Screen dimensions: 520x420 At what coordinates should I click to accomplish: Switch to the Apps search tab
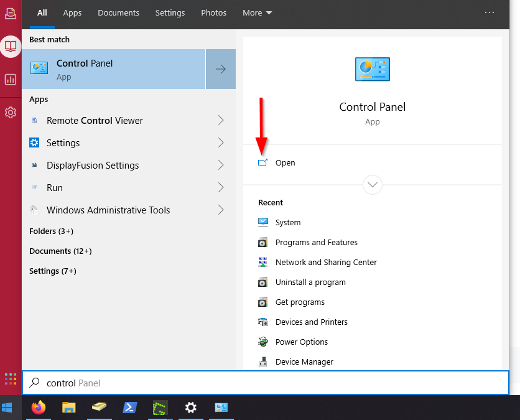pyautogui.click(x=72, y=13)
